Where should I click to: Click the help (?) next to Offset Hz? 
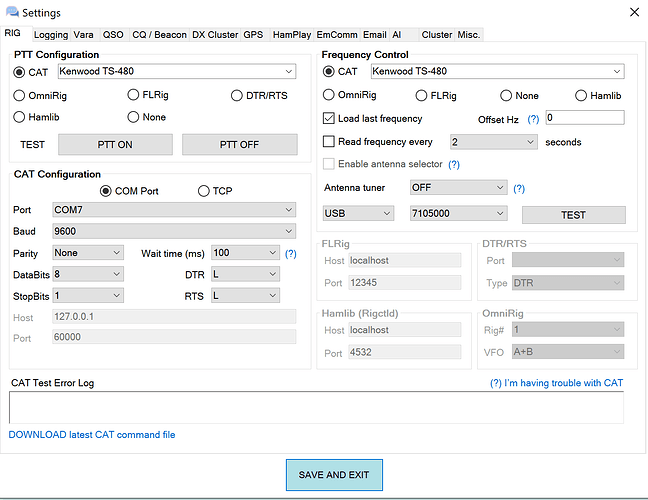coord(533,119)
